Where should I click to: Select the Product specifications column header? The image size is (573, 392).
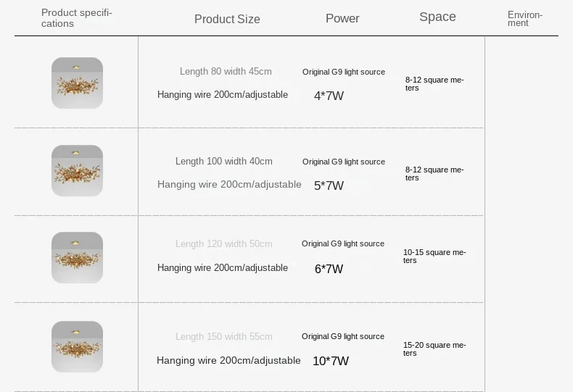click(x=76, y=18)
